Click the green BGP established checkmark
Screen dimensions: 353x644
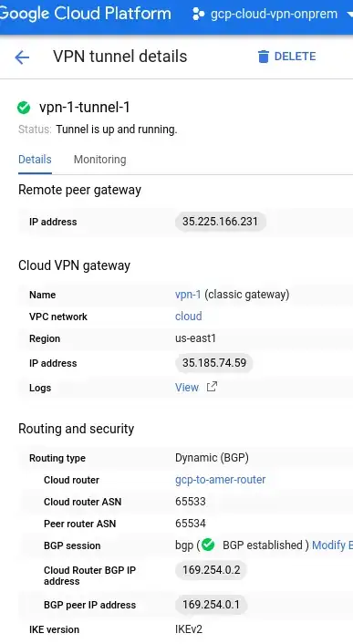point(209,545)
